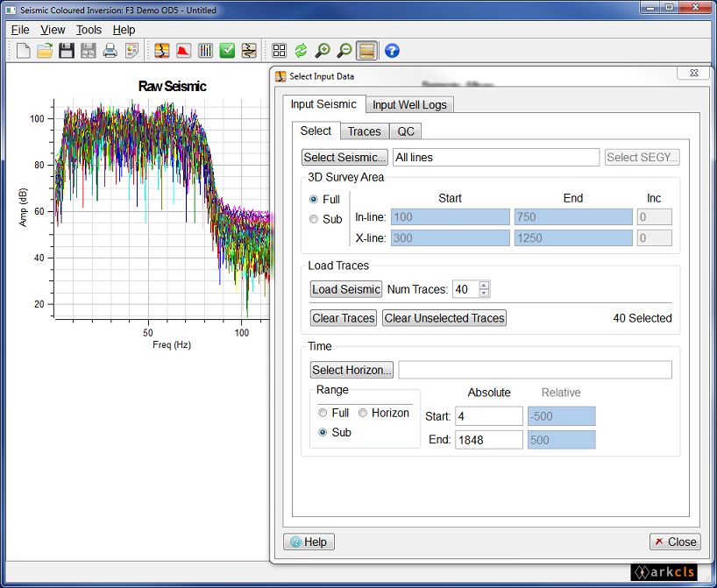Open the Traces sub-tab
717x588 pixels.
click(364, 131)
